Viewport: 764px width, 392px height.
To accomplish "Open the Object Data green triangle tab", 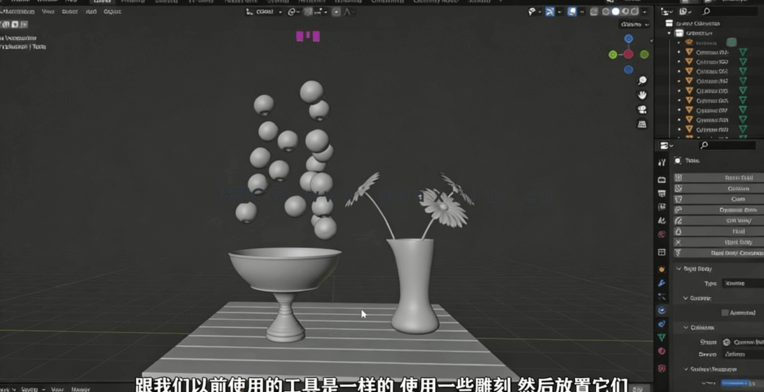I will pyautogui.click(x=661, y=337).
